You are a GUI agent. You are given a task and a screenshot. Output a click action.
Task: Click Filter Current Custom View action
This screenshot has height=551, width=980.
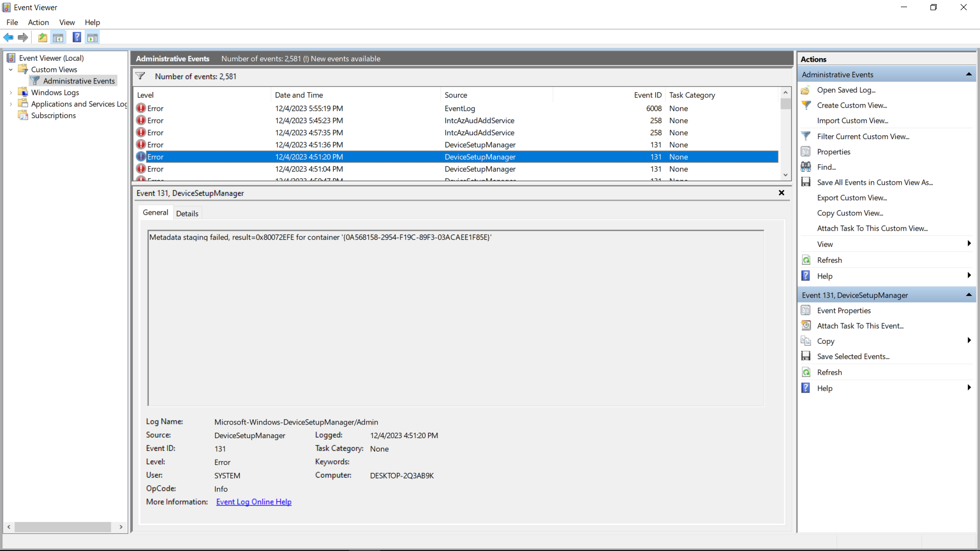pyautogui.click(x=863, y=136)
